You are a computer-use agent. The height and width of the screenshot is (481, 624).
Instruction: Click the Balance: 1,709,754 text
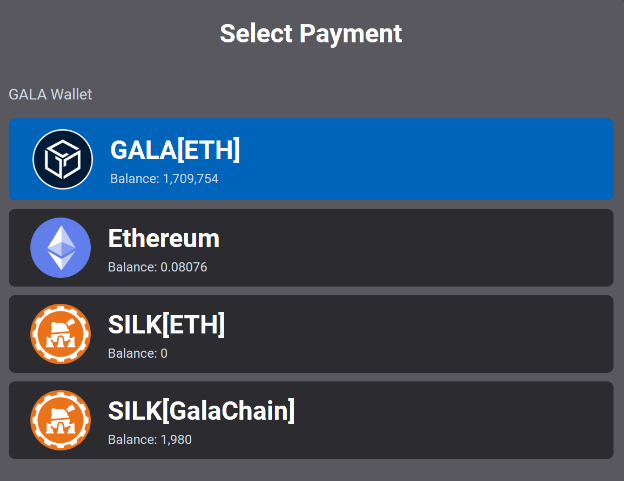[164, 179]
